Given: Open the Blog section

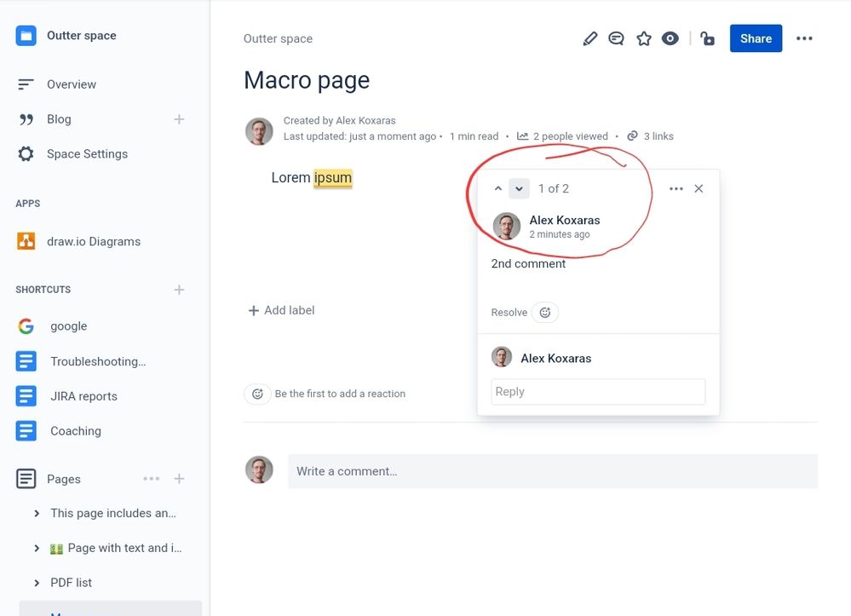Looking at the screenshot, I should coord(59,119).
